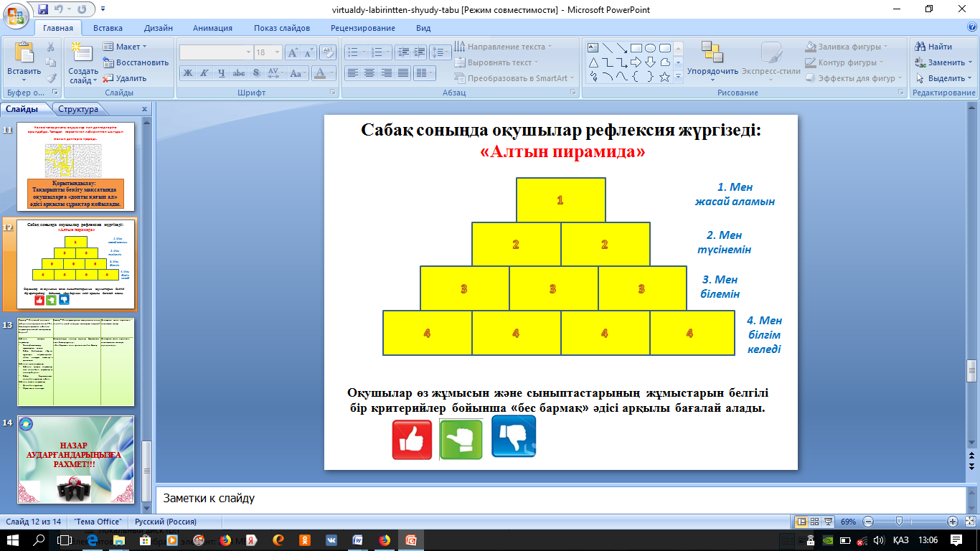Select the isosceles triangle shape
980x551 pixels.
[x=593, y=62]
